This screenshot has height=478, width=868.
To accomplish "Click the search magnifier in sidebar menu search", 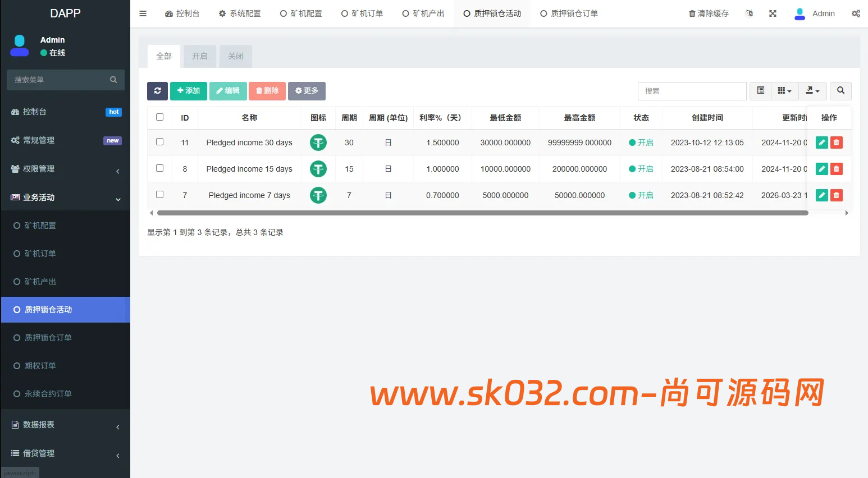I will coord(113,80).
